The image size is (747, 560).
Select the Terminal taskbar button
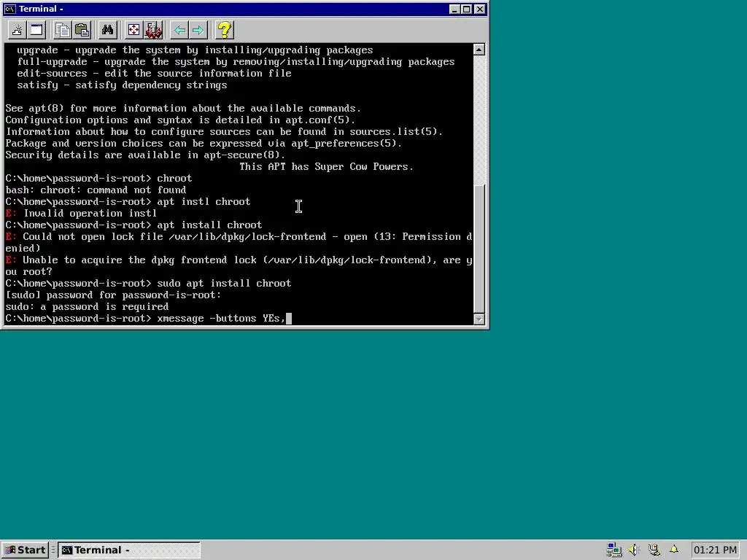(x=129, y=550)
